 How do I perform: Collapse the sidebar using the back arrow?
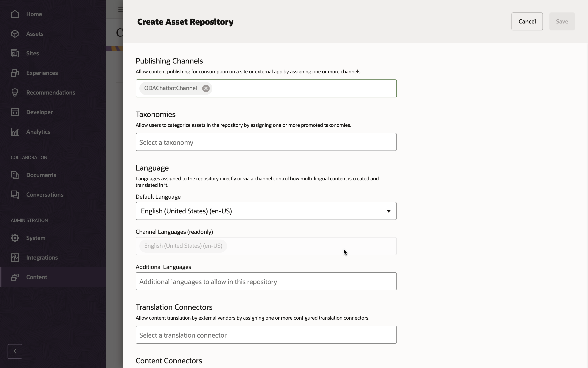pos(15,351)
